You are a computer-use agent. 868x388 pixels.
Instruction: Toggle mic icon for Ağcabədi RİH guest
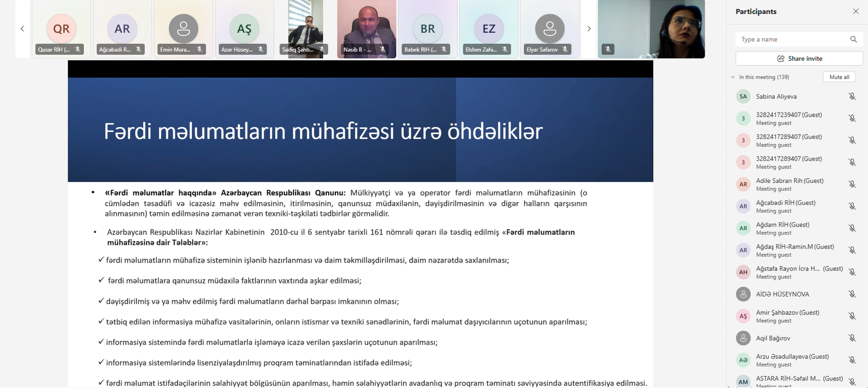[852, 206]
